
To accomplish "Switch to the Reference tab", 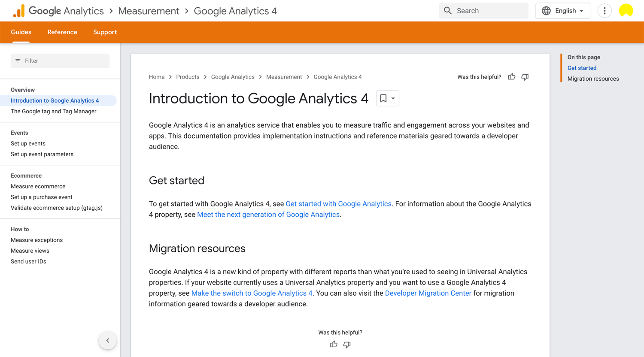I will pyautogui.click(x=62, y=32).
